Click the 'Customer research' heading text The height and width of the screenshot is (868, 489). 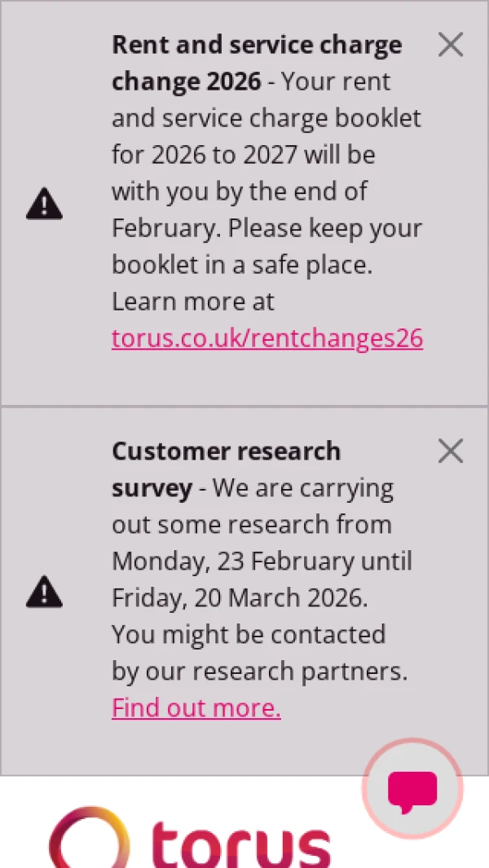tap(227, 451)
